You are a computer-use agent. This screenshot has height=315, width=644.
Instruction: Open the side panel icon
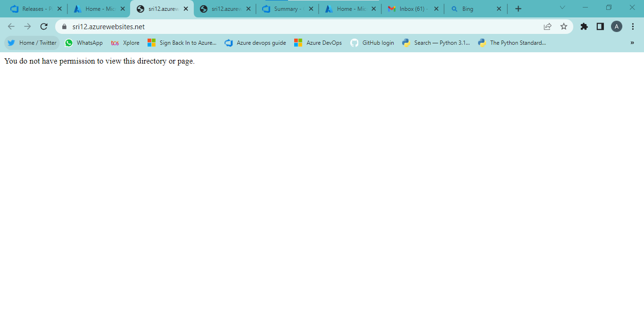tap(600, 27)
